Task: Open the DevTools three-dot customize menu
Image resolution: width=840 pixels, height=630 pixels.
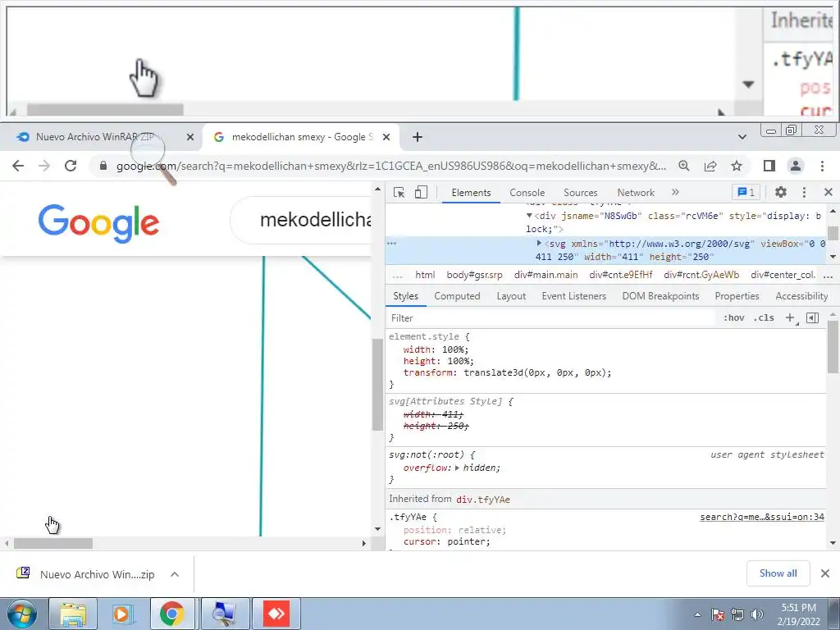Action: pyautogui.click(x=804, y=192)
